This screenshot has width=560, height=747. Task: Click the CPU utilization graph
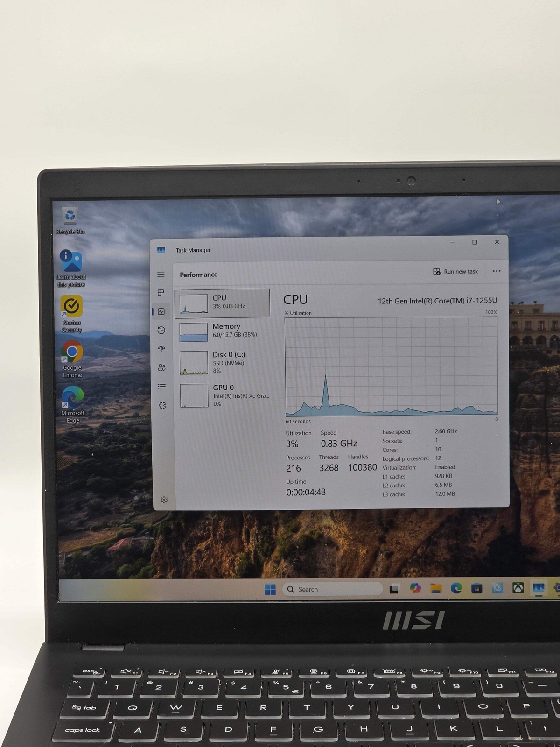pos(391,366)
